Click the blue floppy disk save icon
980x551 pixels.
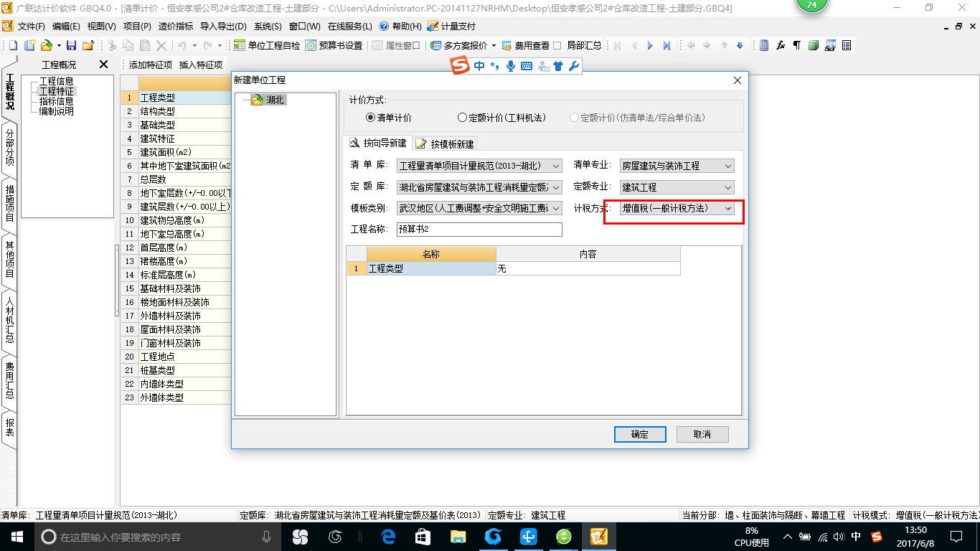pyautogui.click(x=71, y=45)
